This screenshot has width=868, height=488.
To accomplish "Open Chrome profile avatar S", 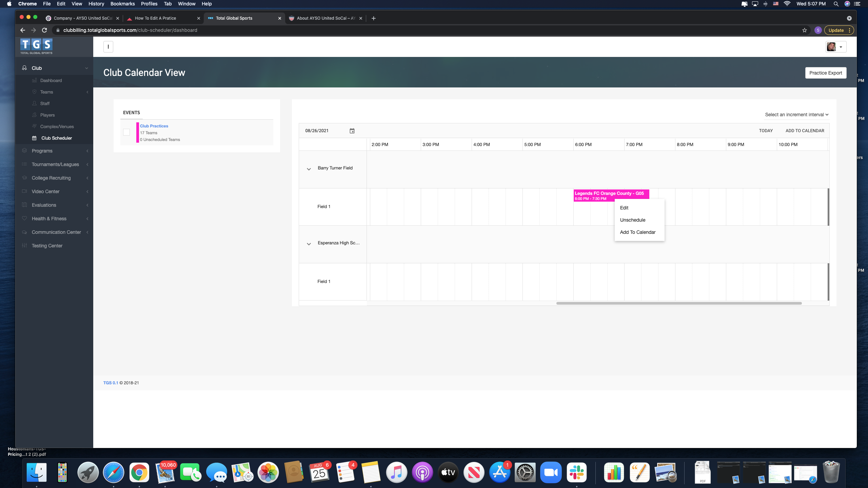I will [818, 30].
